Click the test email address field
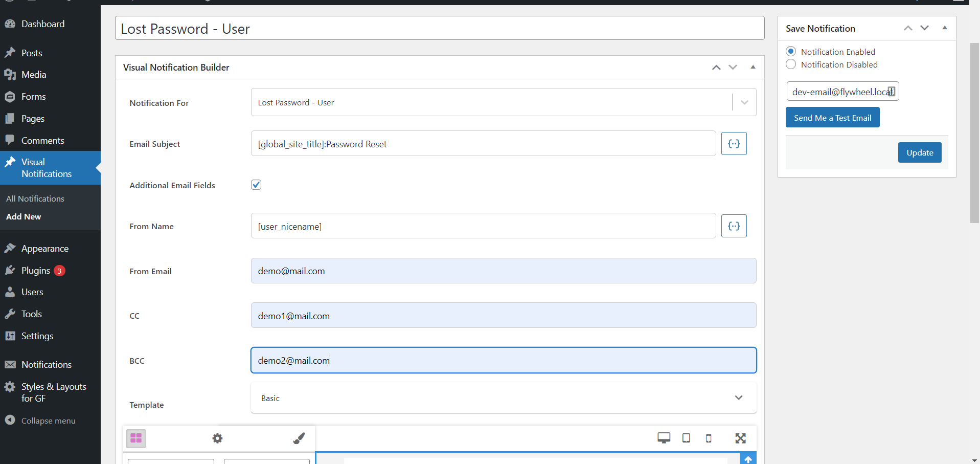The height and width of the screenshot is (464, 980). (842, 92)
